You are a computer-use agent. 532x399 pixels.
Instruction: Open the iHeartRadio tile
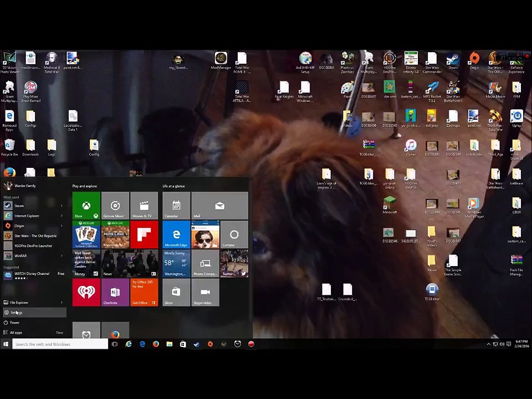tap(86, 293)
